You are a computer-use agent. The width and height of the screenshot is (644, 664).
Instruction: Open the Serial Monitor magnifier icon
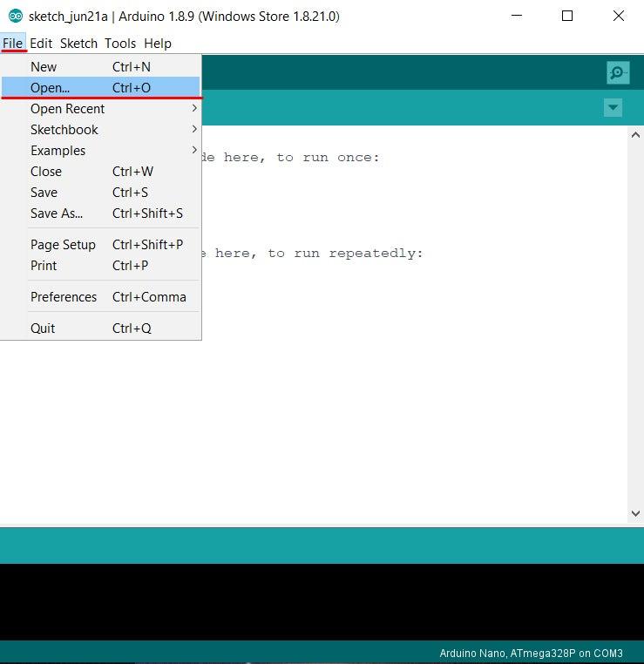click(618, 73)
